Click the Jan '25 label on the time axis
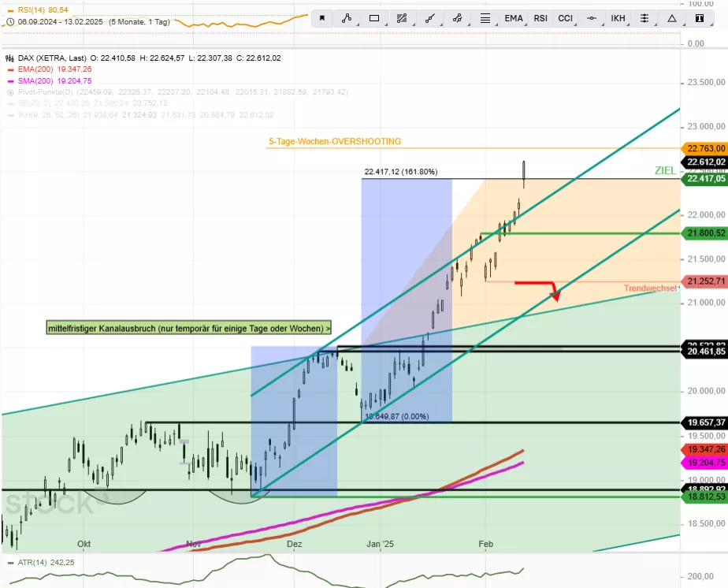 coord(380,544)
